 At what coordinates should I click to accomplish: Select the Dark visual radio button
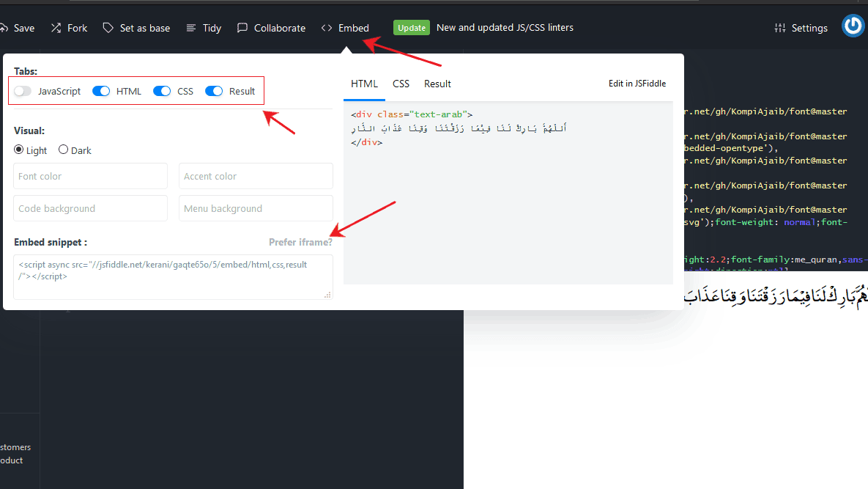[x=63, y=150]
